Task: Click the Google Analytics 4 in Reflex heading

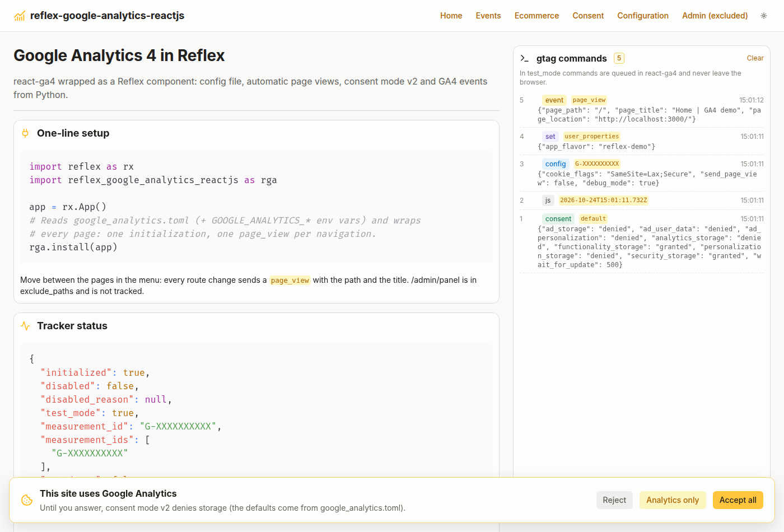Action: pyautogui.click(x=119, y=55)
